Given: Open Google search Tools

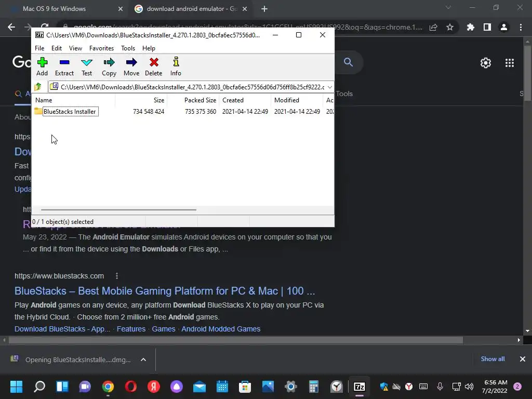Looking at the screenshot, I should [x=344, y=94].
